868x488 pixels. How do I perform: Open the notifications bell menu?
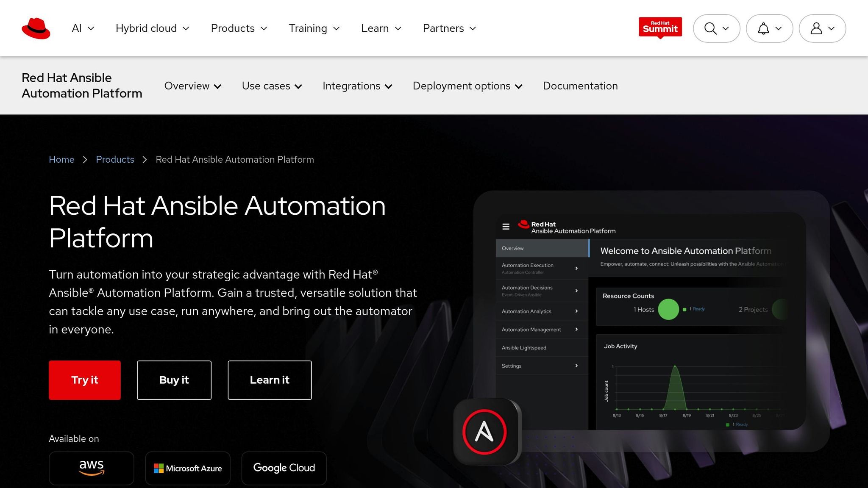769,28
